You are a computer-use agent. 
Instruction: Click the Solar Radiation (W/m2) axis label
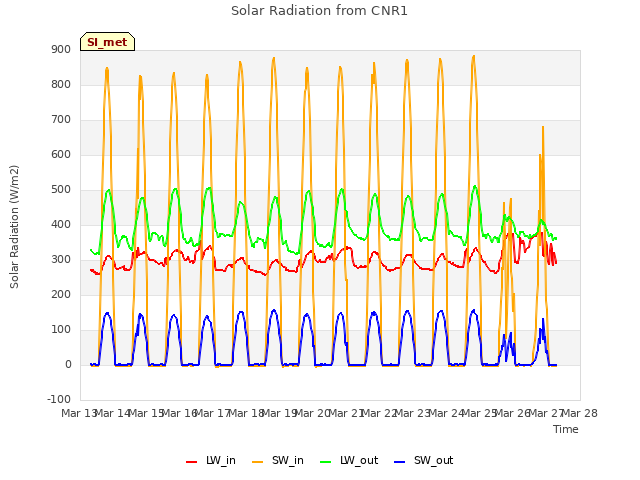point(14,227)
